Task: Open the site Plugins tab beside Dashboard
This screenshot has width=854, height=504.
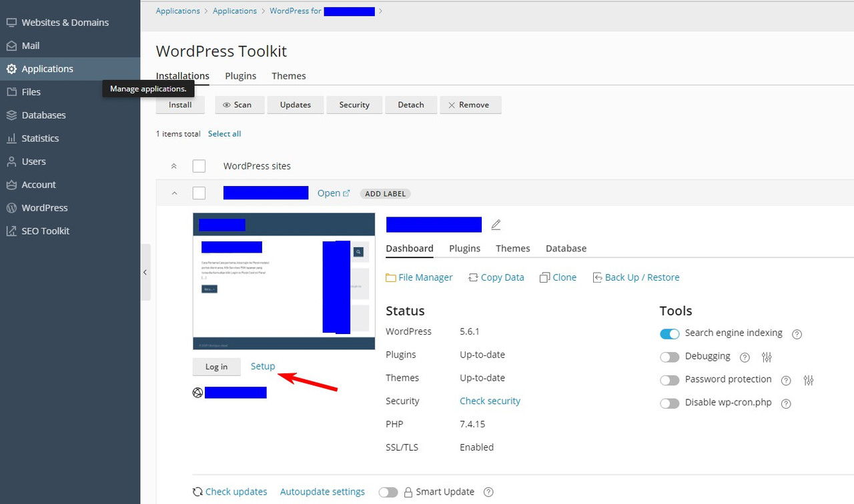Action: tap(465, 249)
